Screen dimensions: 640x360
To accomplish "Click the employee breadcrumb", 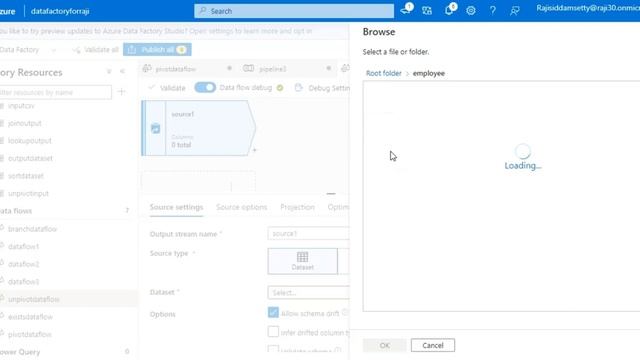I will click(x=429, y=73).
